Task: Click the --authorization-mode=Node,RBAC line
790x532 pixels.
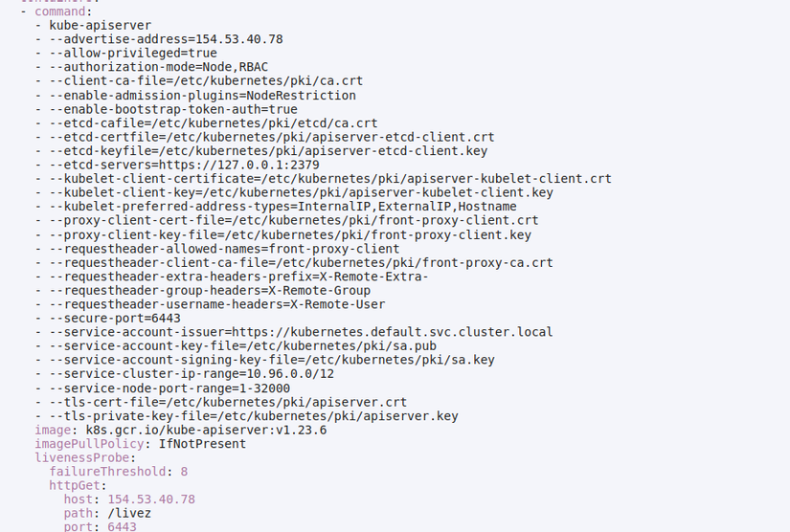Action: (159, 67)
